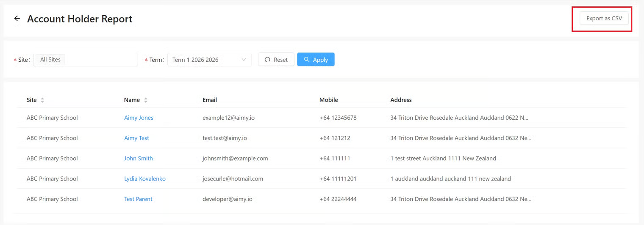Click email johnsmith@example.com cell
The image size is (644, 225).
pyautogui.click(x=235, y=158)
